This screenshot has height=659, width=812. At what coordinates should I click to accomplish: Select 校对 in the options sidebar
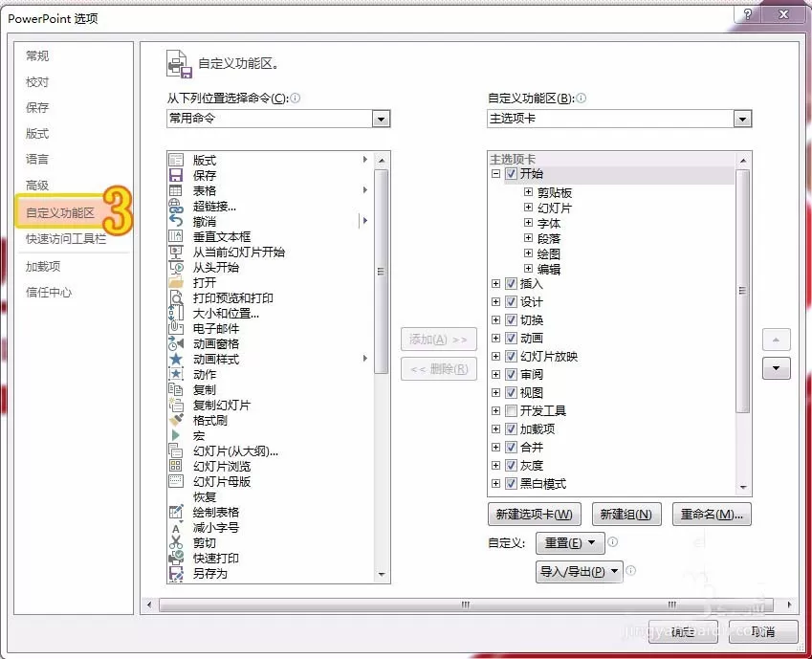pyautogui.click(x=37, y=82)
